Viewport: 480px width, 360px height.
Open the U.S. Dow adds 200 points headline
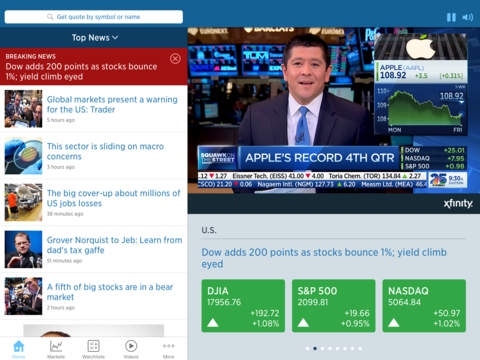(x=324, y=258)
